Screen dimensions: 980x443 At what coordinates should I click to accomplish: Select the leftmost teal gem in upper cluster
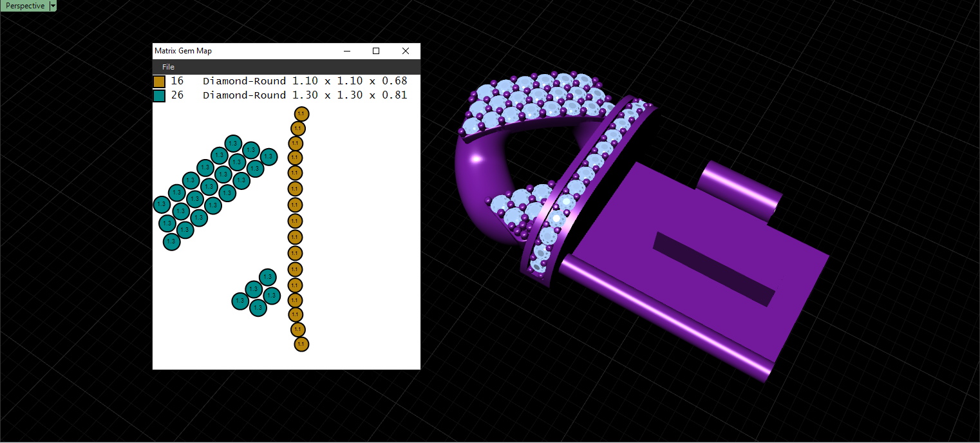[x=162, y=205]
